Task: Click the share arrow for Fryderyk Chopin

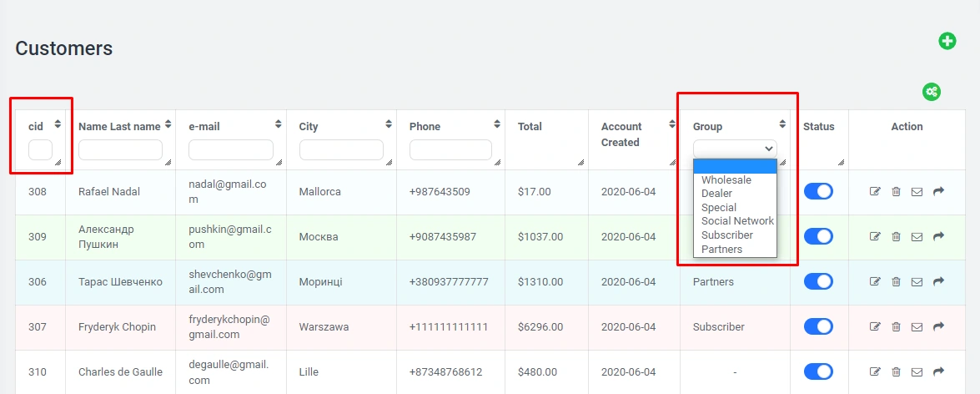Action: point(938,326)
